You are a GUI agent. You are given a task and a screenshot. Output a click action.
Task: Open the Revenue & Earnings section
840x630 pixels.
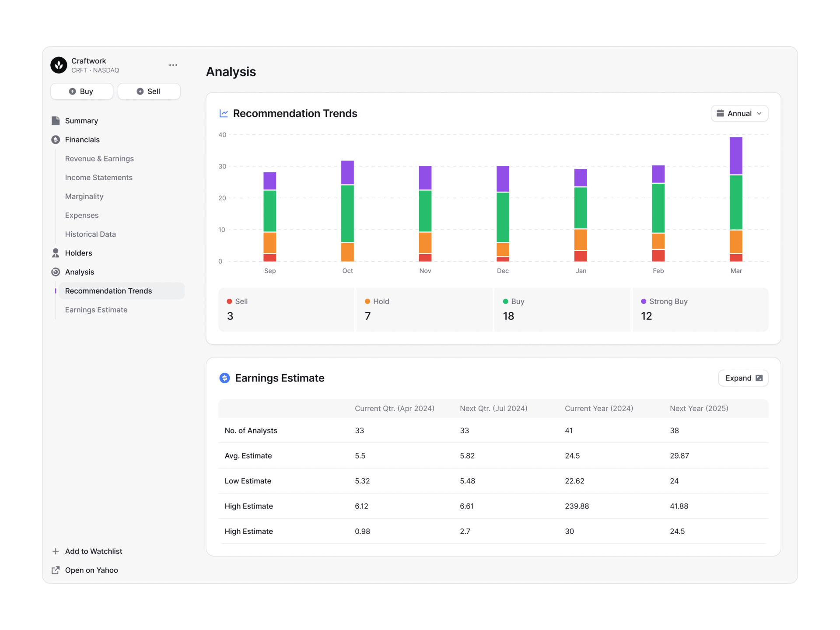pos(99,159)
